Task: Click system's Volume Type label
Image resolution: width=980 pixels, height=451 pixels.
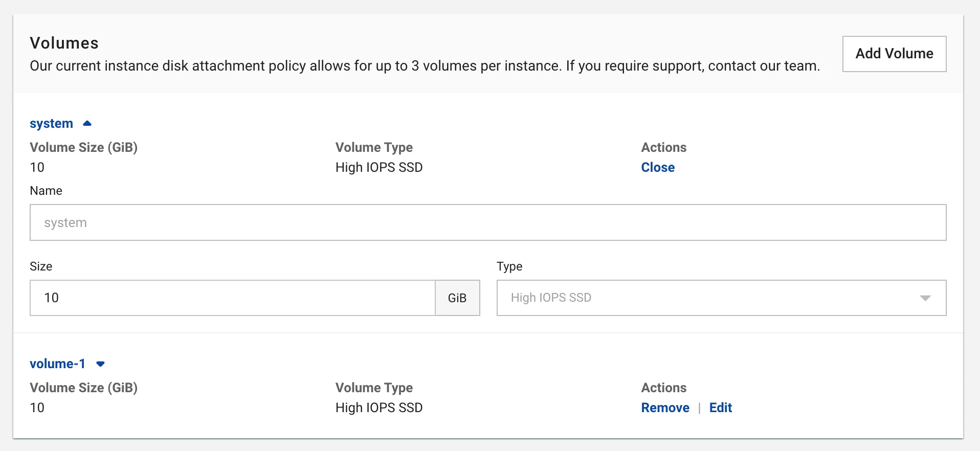Action: point(374,147)
